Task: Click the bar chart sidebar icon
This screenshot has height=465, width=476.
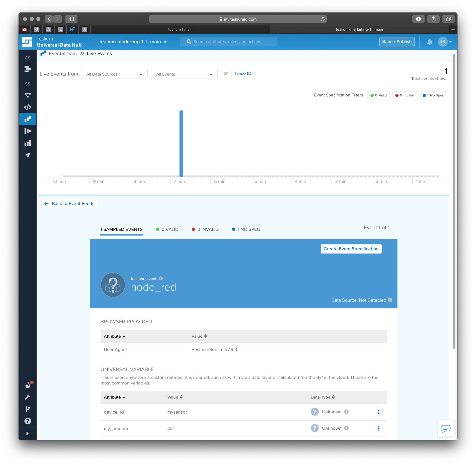Action: pyautogui.click(x=28, y=143)
